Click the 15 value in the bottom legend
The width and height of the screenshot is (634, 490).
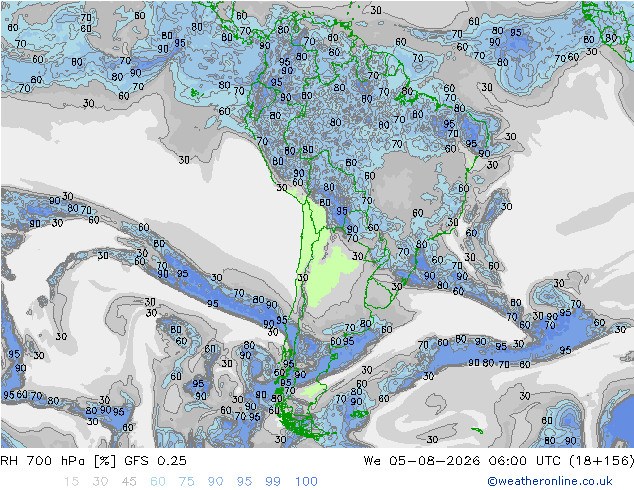(71, 482)
